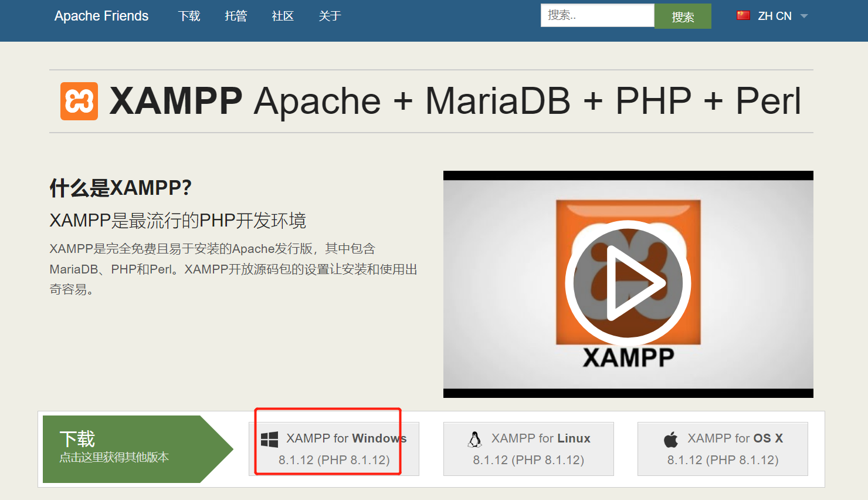The image size is (868, 500).
Task: Open the 托管 navigation item
Action: (x=236, y=16)
